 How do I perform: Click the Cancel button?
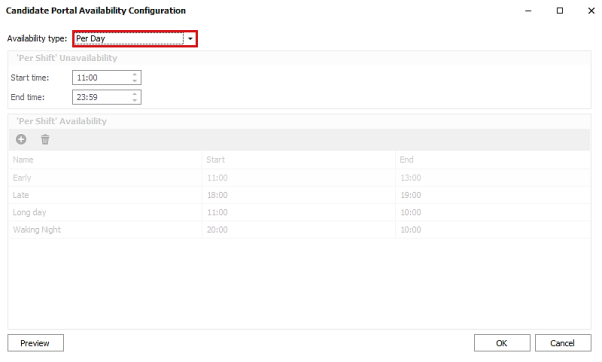click(563, 343)
